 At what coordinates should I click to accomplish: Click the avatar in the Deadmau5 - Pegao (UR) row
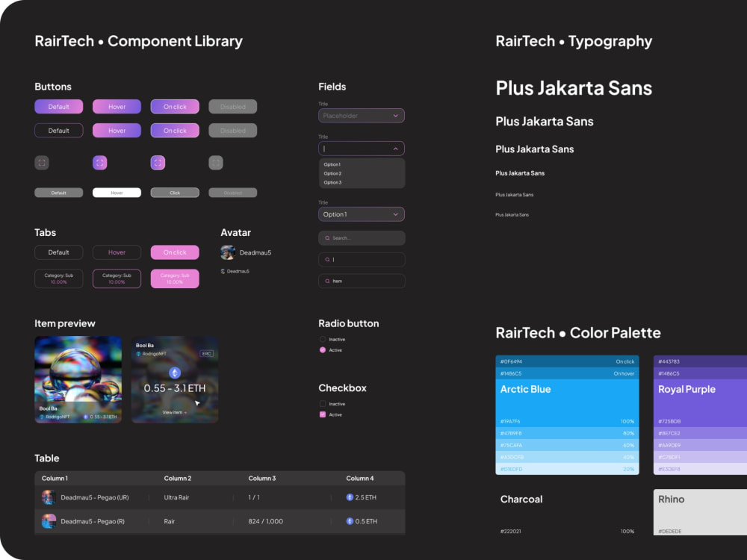tap(49, 497)
